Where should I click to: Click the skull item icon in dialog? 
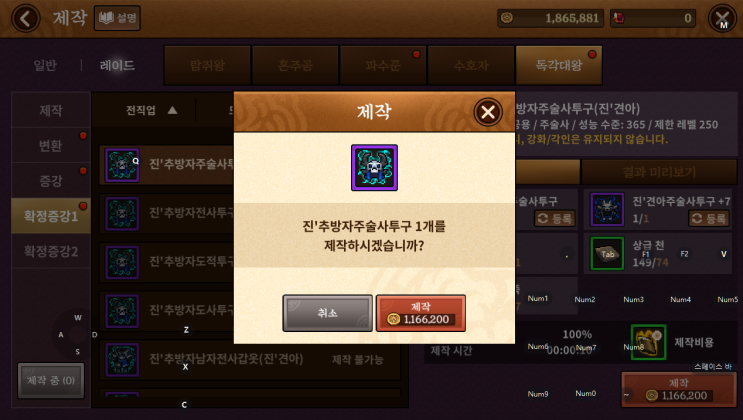[x=374, y=168]
